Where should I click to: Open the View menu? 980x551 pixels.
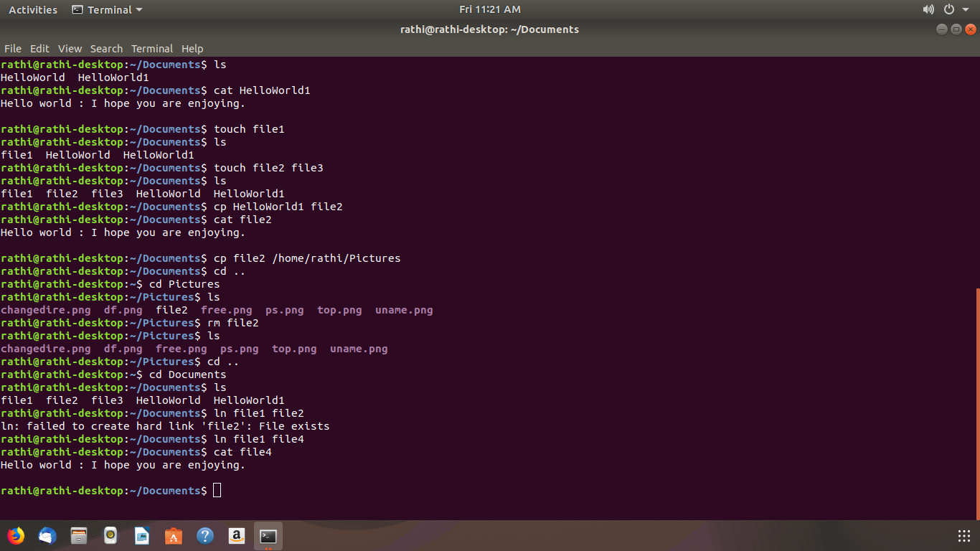[x=70, y=49]
